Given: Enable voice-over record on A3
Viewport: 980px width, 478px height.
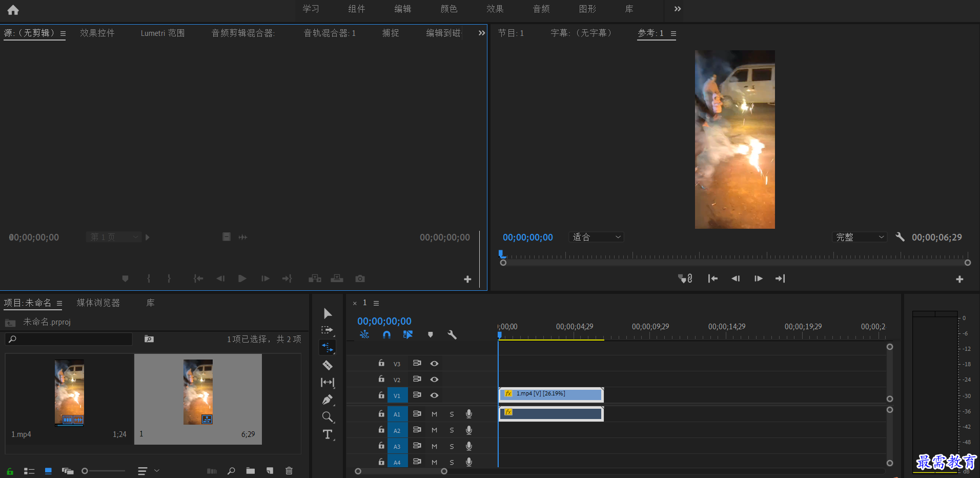Looking at the screenshot, I should (x=468, y=446).
